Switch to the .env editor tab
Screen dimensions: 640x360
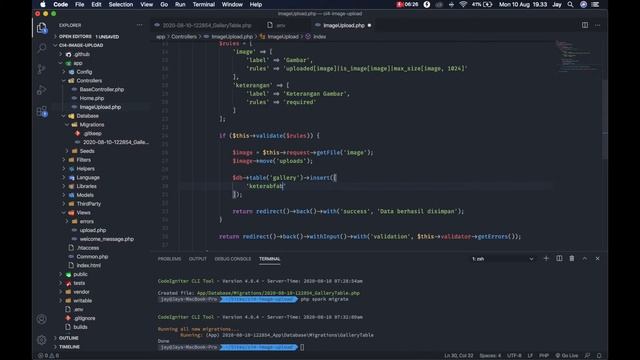[280, 25]
